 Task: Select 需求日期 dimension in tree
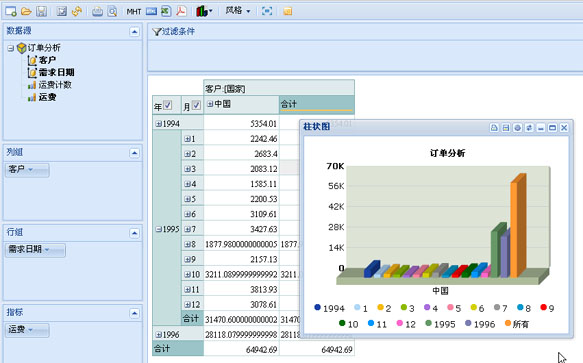(x=57, y=72)
